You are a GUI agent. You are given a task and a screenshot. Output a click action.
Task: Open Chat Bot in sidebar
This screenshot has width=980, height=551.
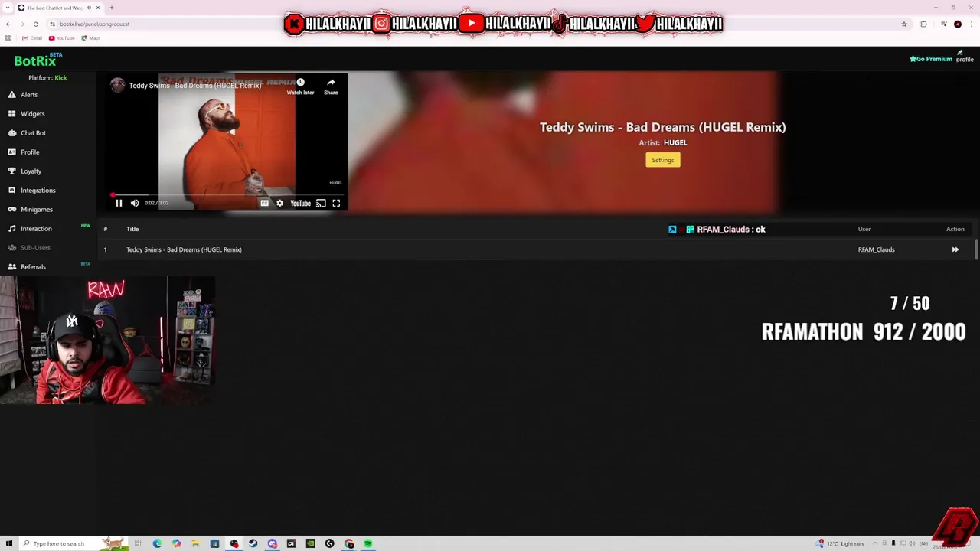pos(33,133)
